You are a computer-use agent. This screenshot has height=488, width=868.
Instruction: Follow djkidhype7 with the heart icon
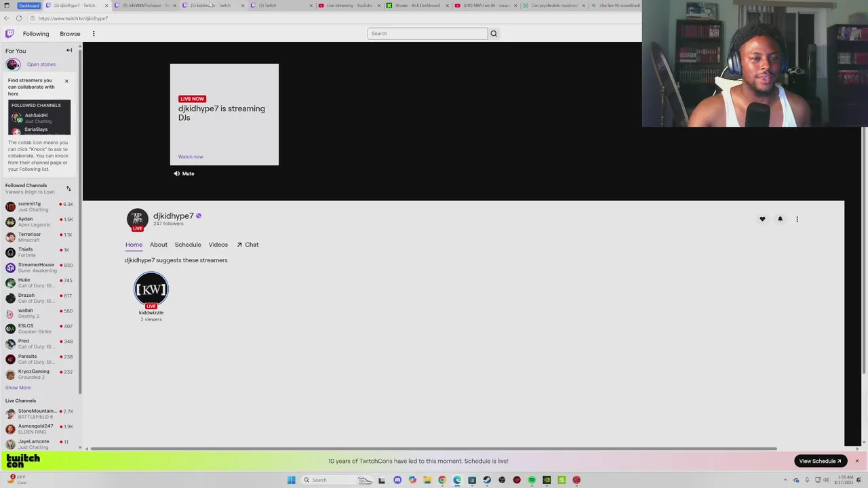click(762, 219)
